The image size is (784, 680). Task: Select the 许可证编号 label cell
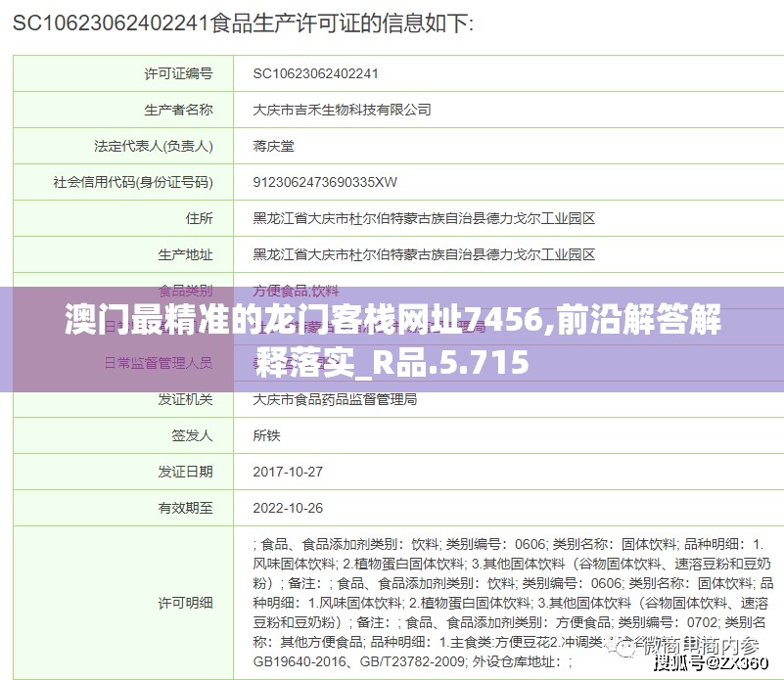point(123,73)
